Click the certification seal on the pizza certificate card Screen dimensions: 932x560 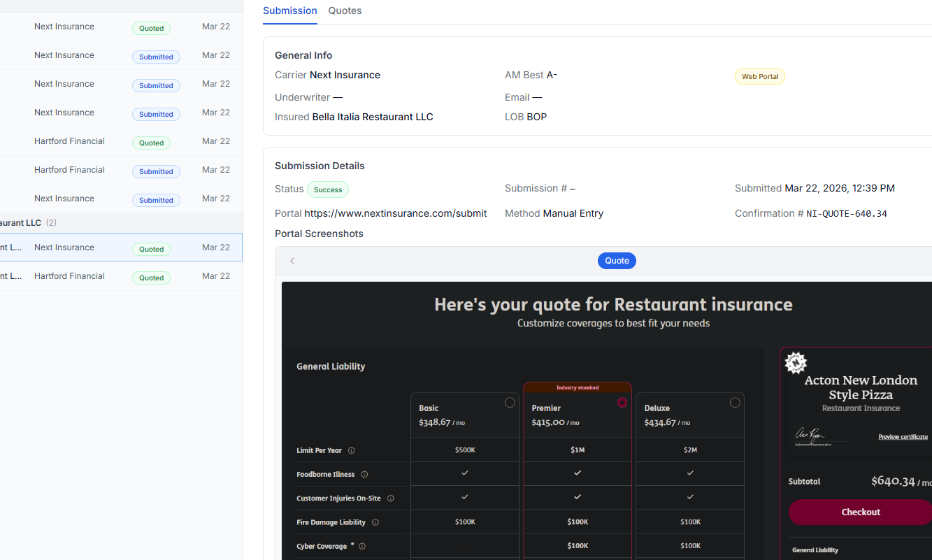(x=796, y=363)
